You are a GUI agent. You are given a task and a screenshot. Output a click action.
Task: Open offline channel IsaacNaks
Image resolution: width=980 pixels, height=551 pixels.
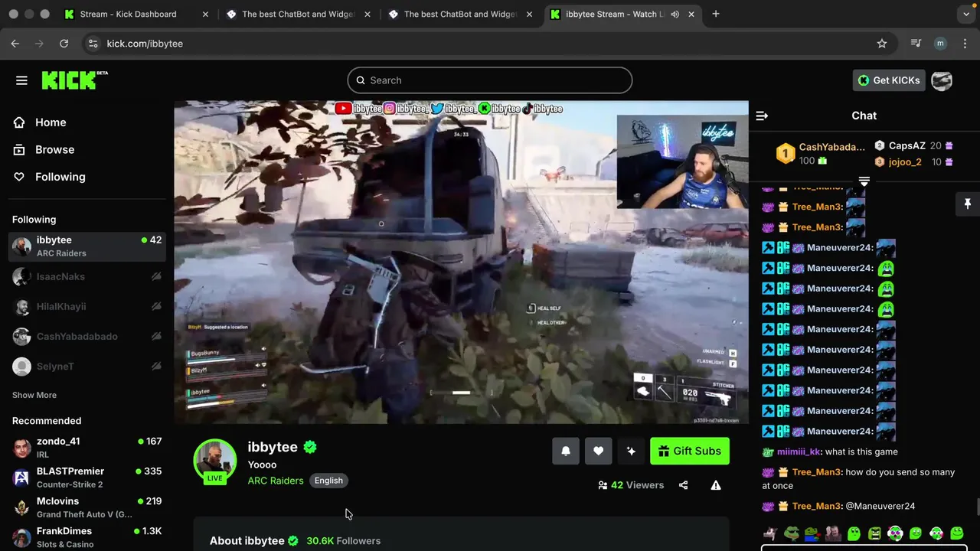pyautogui.click(x=87, y=276)
